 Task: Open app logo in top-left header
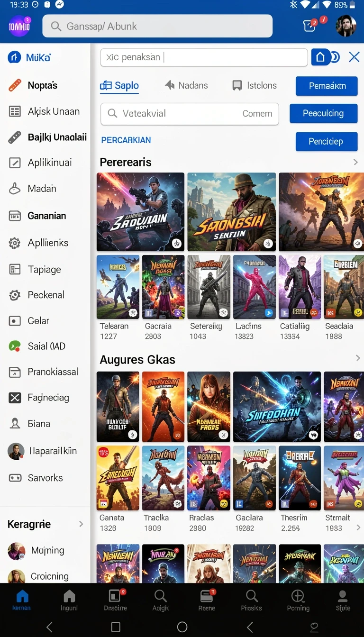pos(19,27)
